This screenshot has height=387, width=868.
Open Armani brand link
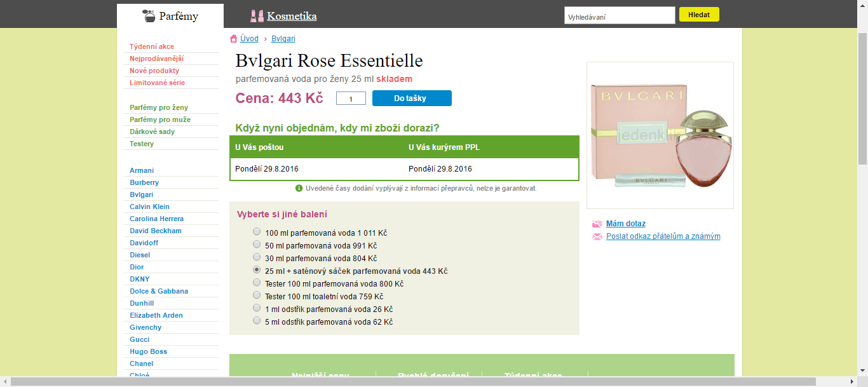(x=142, y=170)
